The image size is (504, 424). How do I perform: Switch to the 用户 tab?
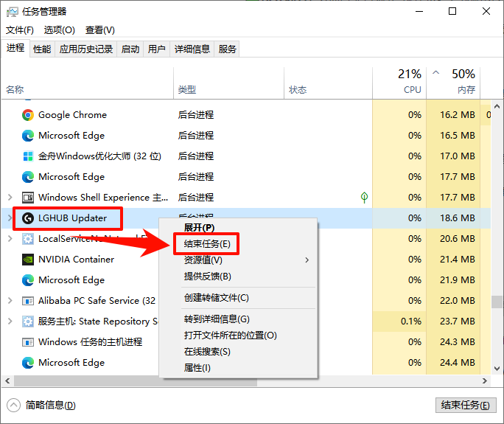point(156,49)
